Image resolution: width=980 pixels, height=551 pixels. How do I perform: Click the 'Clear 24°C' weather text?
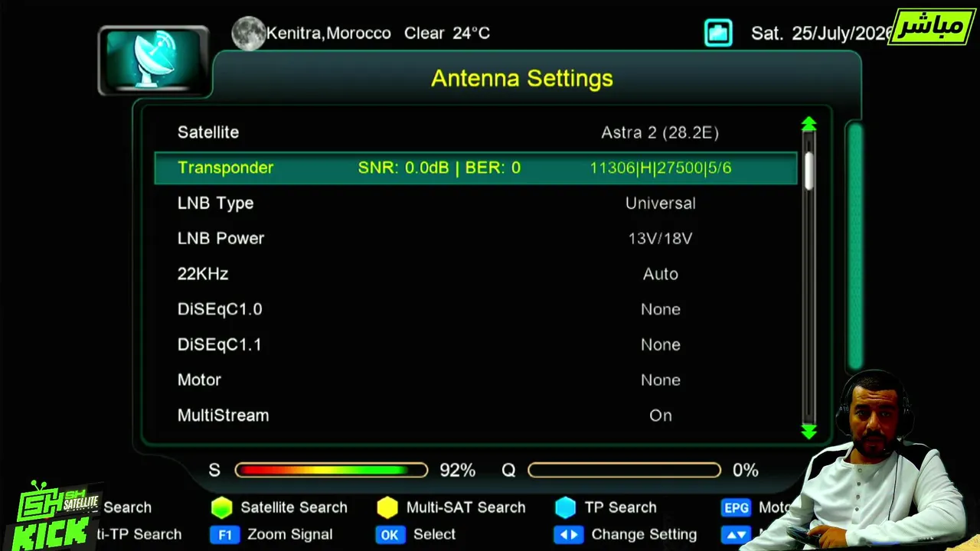(x=447, y=34)
